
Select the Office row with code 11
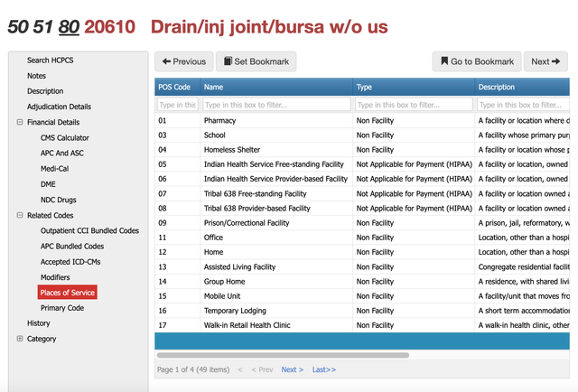pyautogui.click(x=362, y=238)
